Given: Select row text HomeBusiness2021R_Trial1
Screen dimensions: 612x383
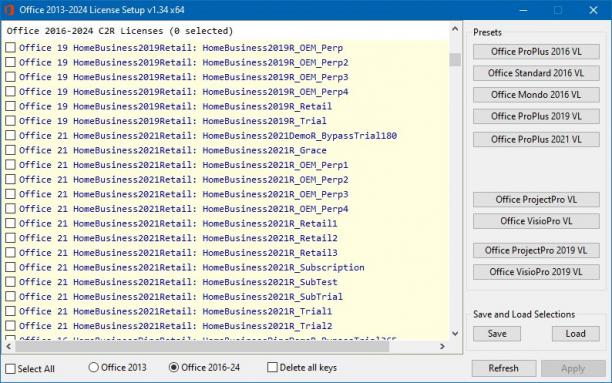Looking at the screenshot, I should pos(267,311).
